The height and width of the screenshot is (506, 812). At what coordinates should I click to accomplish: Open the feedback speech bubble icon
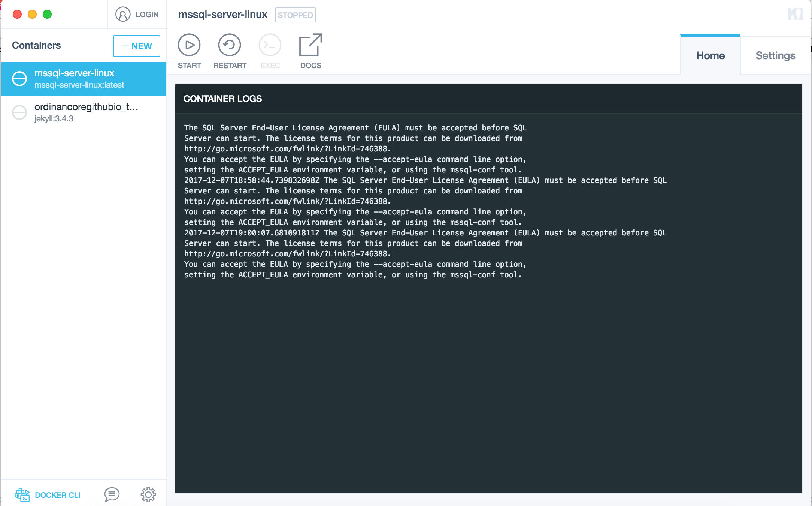112,495
